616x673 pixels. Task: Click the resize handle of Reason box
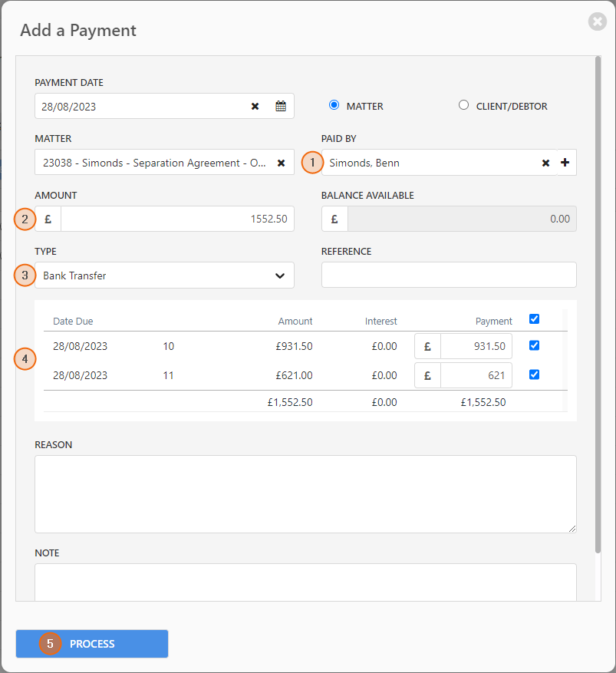click(x=572, y=529)
